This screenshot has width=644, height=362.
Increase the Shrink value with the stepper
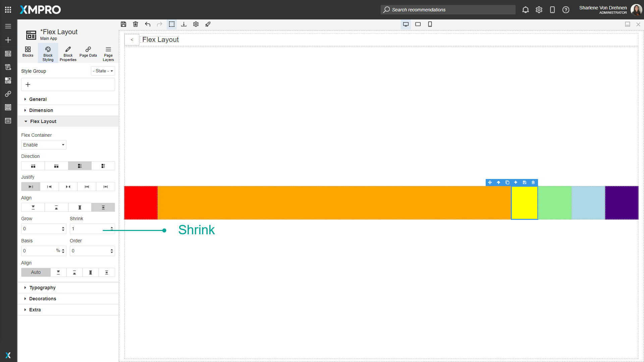[x=112, y=227]
